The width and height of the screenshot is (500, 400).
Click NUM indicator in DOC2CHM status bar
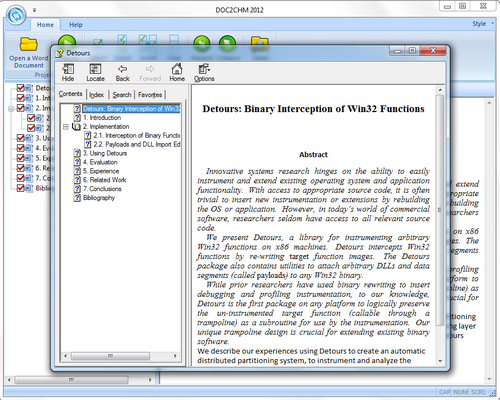tap(460, 392)
